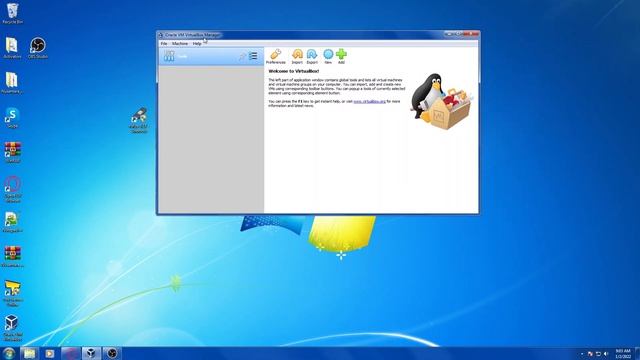Click the Tux toolbox welcome image
This screenshot has height=360, width=640.
tap(442, 102)
